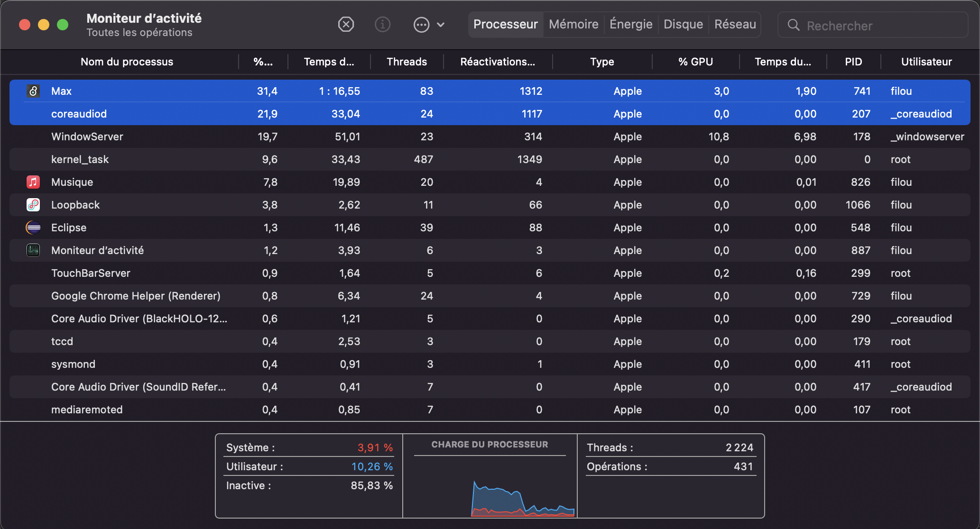Select the WindowServer process row
Screen dimensions: 980x529
490,137
